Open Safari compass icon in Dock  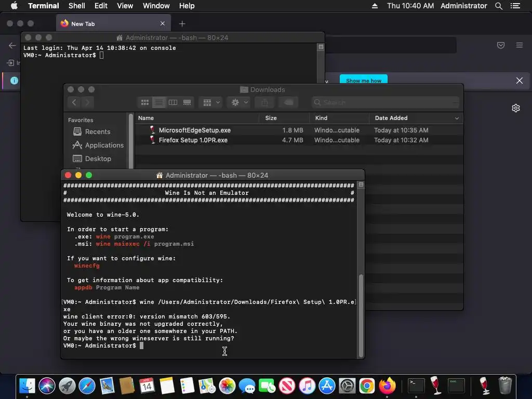[x=87, y=386]
